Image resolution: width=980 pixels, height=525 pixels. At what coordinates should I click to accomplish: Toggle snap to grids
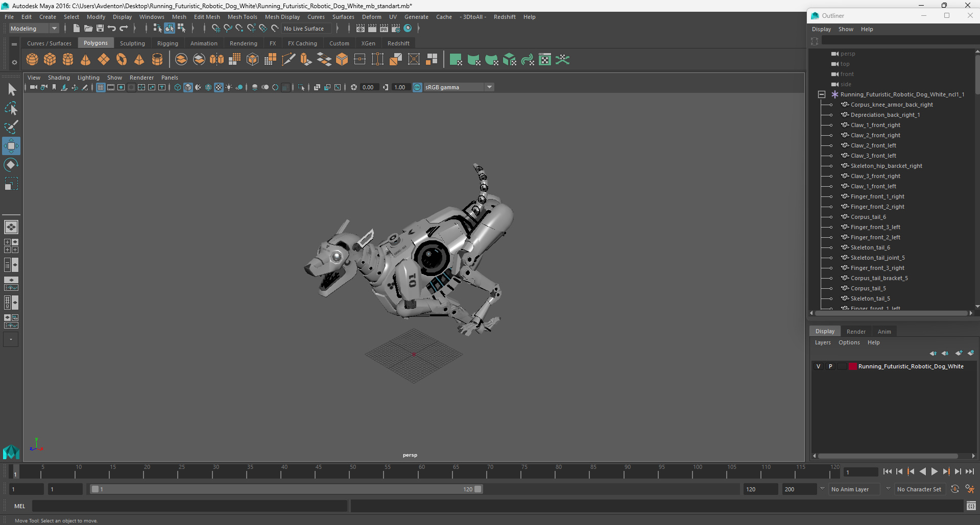[x=216, y=29]
